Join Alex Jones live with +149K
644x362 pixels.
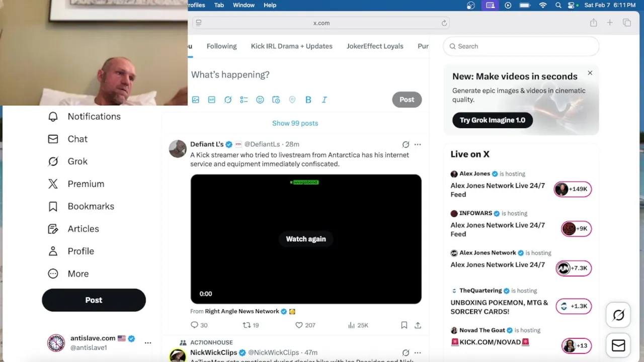tap(573, 189)
